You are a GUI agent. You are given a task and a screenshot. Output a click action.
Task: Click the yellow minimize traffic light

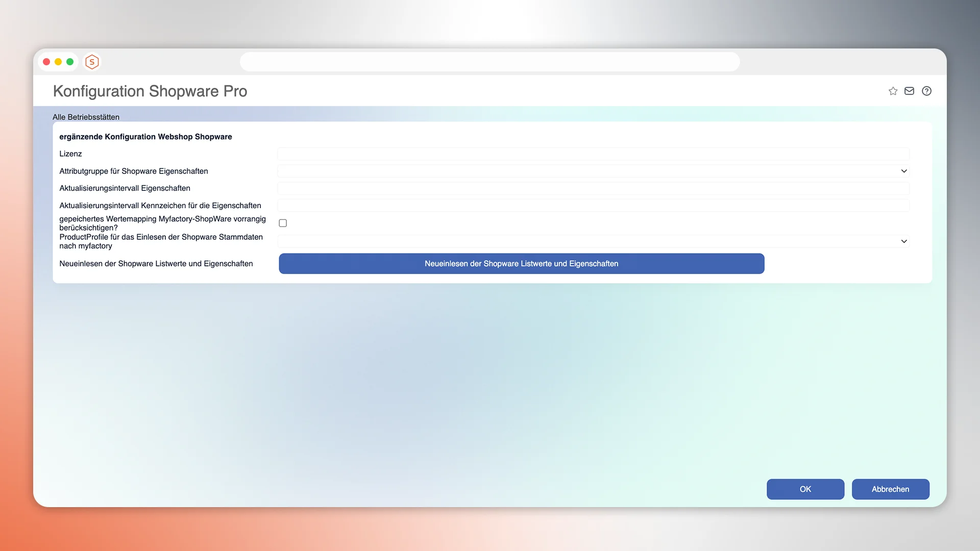point(58,61)
